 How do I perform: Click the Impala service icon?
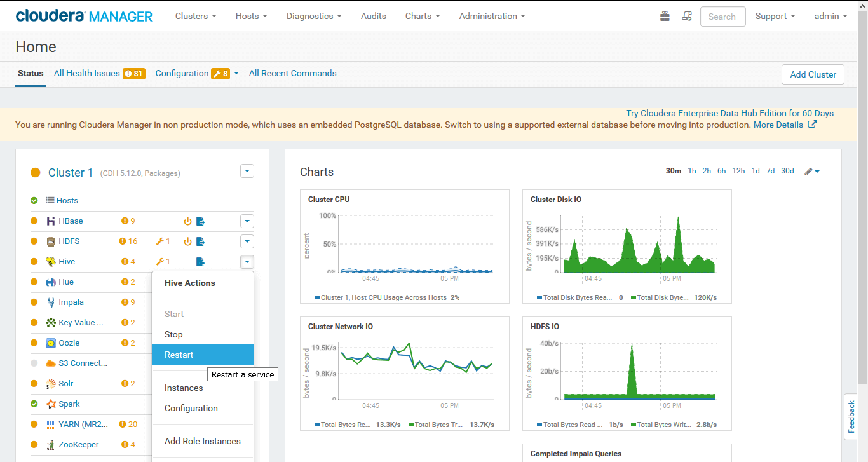pyautogui.click(x=51, y=302)
